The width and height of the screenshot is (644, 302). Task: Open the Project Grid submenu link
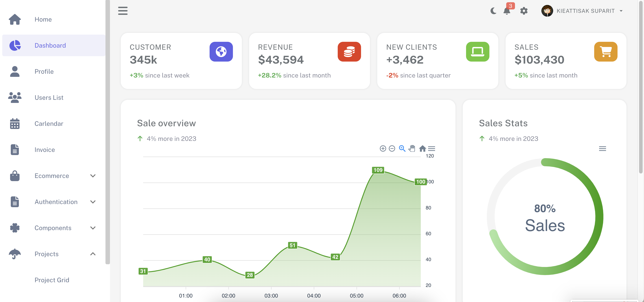click(x=52, y=280)
